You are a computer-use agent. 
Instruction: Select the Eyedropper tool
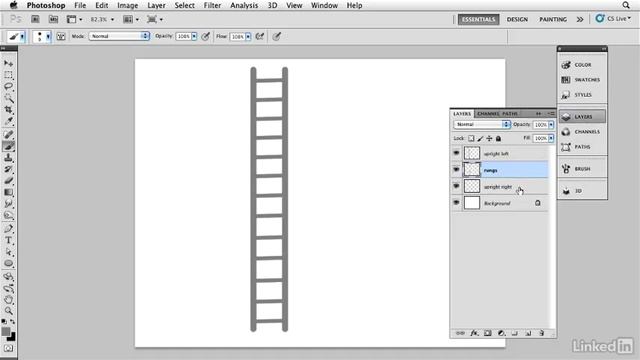click(8, 121)
